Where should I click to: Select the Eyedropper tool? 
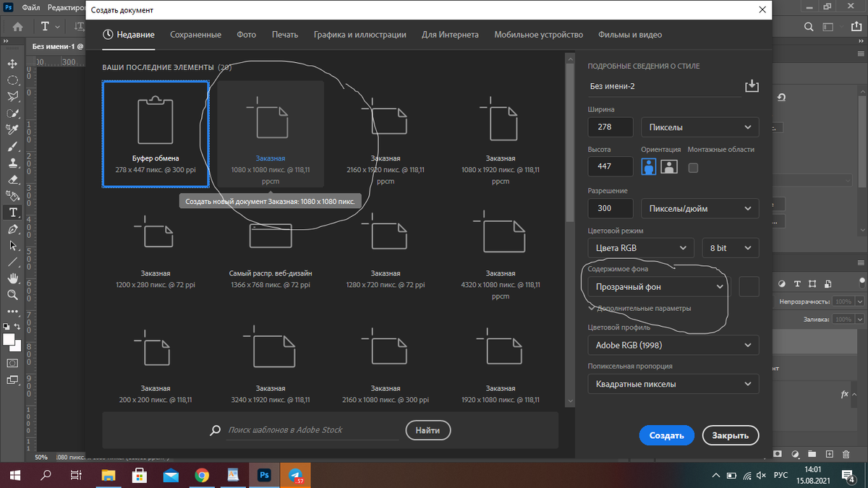point(12,129)
